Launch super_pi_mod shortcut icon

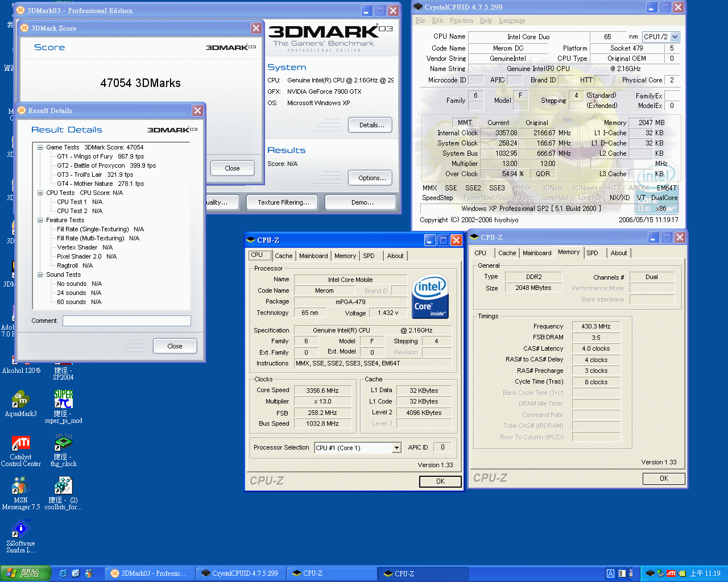pyautogui.click(x=63, y=400)
